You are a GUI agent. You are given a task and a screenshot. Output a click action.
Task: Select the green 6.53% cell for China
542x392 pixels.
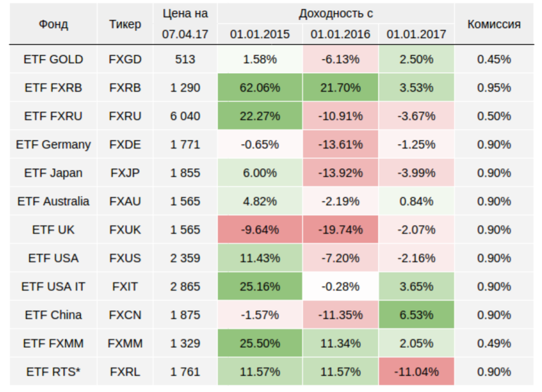[416, 315]
